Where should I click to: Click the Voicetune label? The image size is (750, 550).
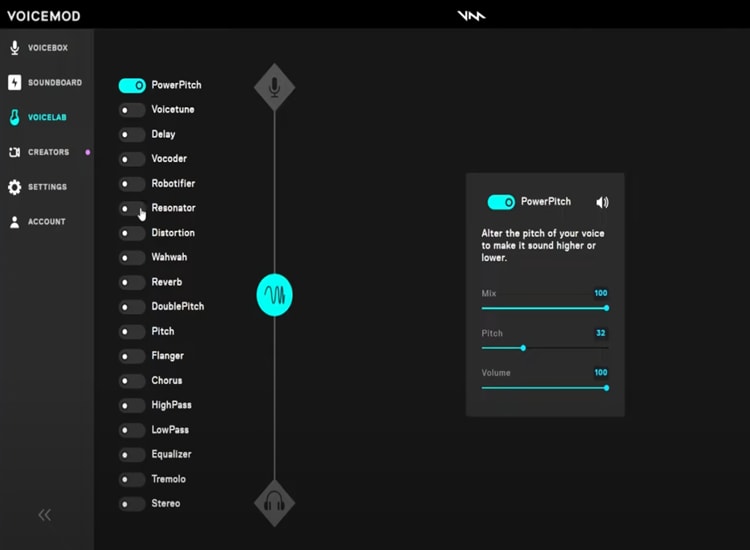(173, 110)
